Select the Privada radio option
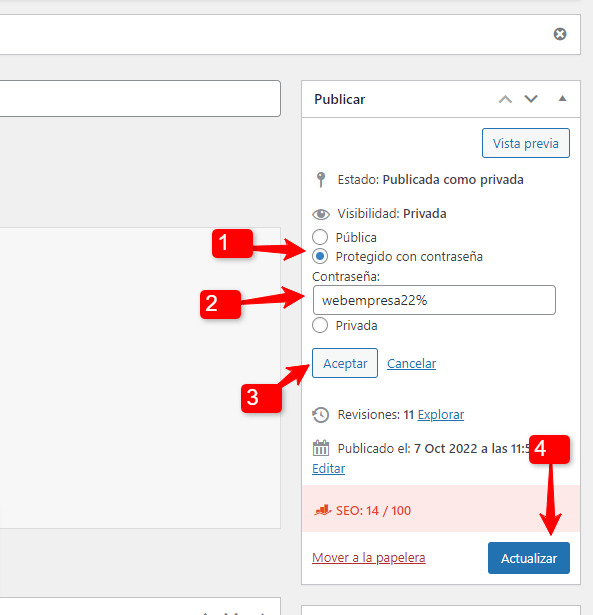This screenshot has height=615, width=593. coord(320,325)
